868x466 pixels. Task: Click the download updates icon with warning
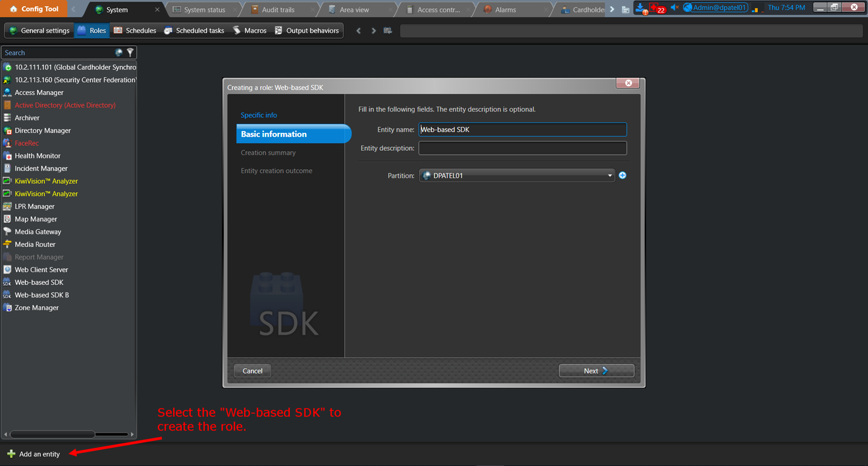642,8
